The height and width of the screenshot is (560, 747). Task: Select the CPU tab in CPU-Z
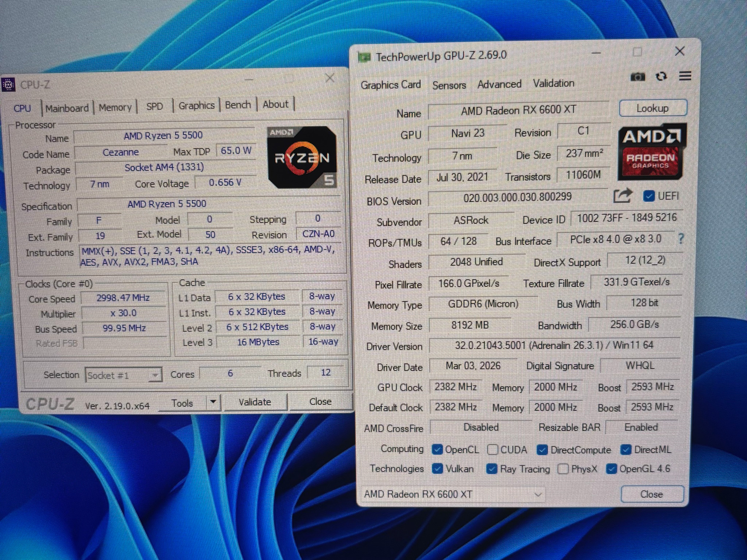click(x=22, y=109)
